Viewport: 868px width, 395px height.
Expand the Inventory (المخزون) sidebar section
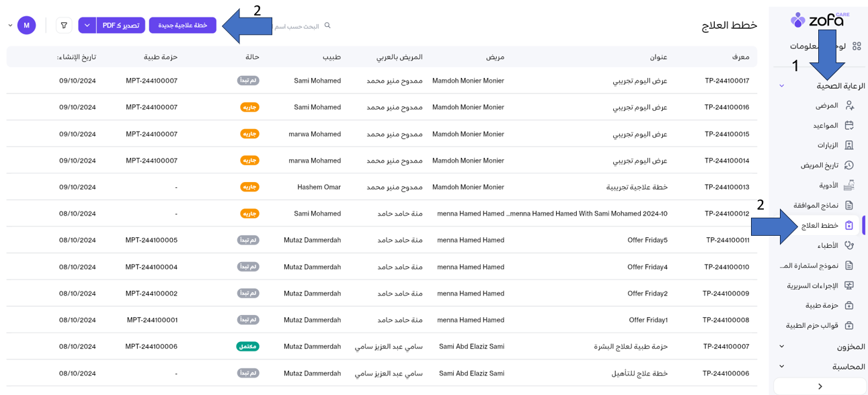point(782,347)
